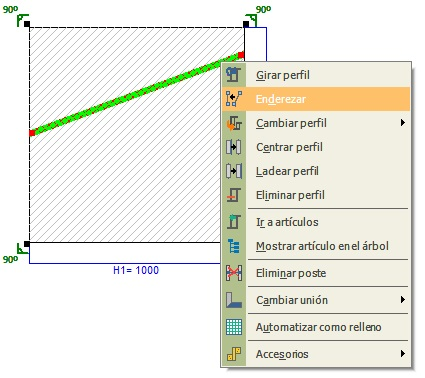Click the grid icon for Automatizar como relleno
The height and width of the screenshot is (378, 425).
[x=234, y=327]
